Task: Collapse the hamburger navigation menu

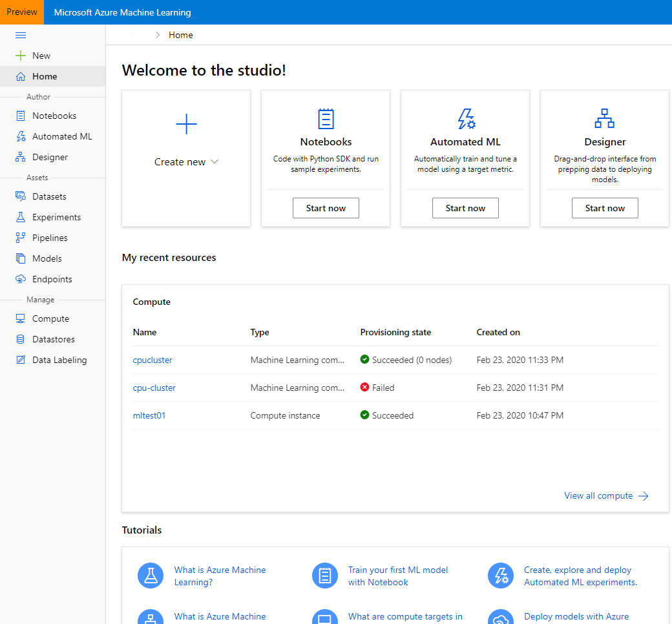Action: coord(21,36)
